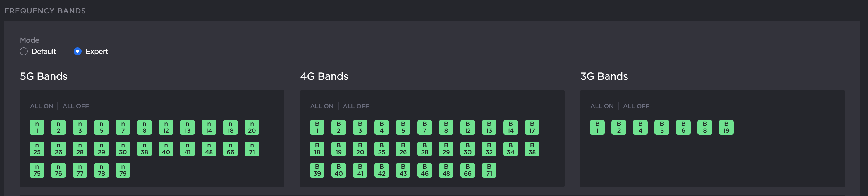
Task: Toggle 3G band B19
Action: tap(726, 127)
